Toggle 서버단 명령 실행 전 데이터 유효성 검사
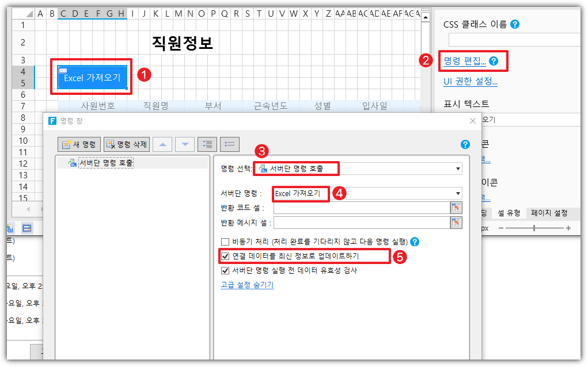The height and width of the screenshot is (367, 588). pos(225,270)
